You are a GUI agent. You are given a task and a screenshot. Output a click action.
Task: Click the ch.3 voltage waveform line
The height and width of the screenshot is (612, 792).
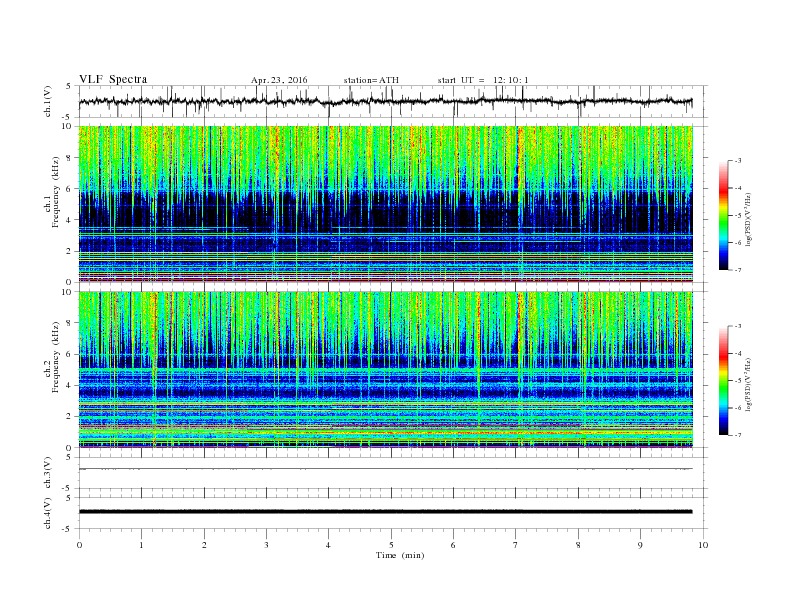[385, 469]
